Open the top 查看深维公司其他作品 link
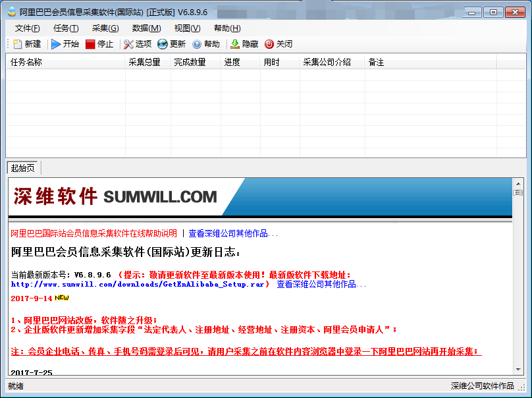The width and height of the screenshot is (532, 398). [x=233, y=234]
